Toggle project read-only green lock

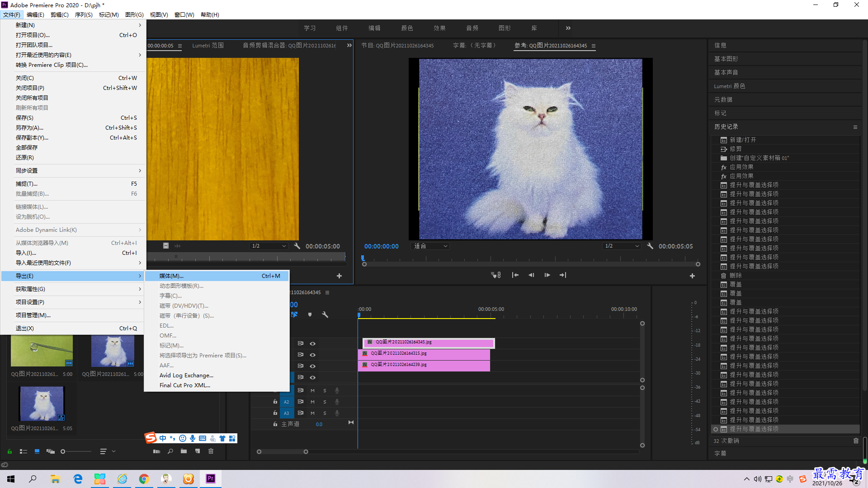9,451
